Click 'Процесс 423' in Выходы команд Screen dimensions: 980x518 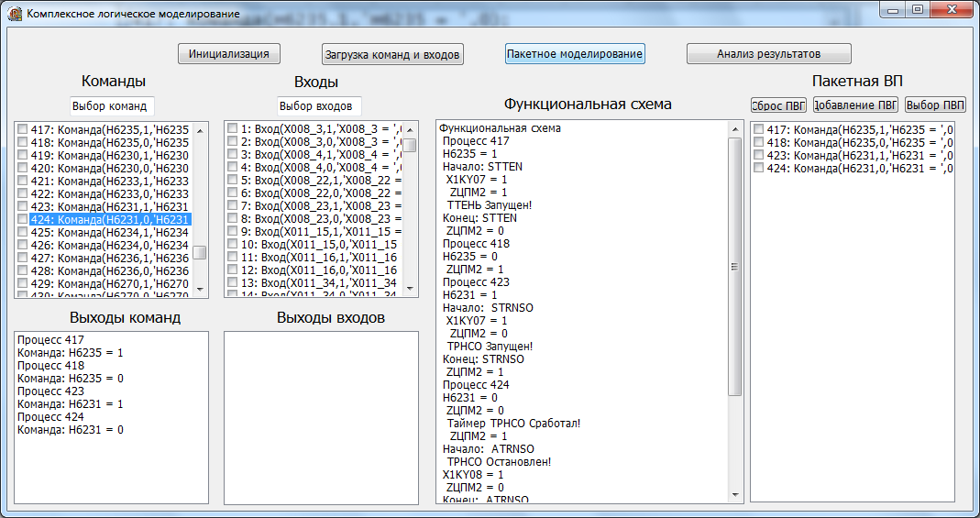pos(50,391)
